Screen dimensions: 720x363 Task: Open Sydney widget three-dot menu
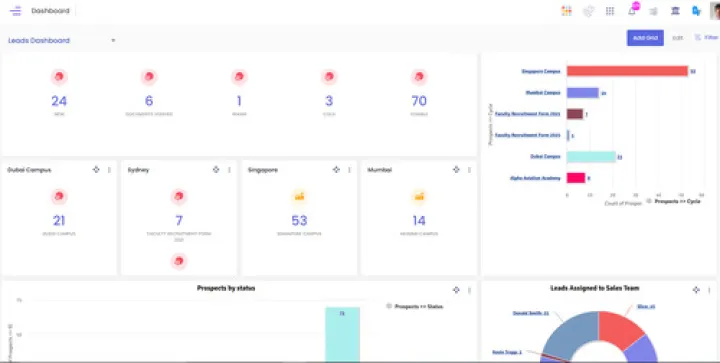(229, 170)
